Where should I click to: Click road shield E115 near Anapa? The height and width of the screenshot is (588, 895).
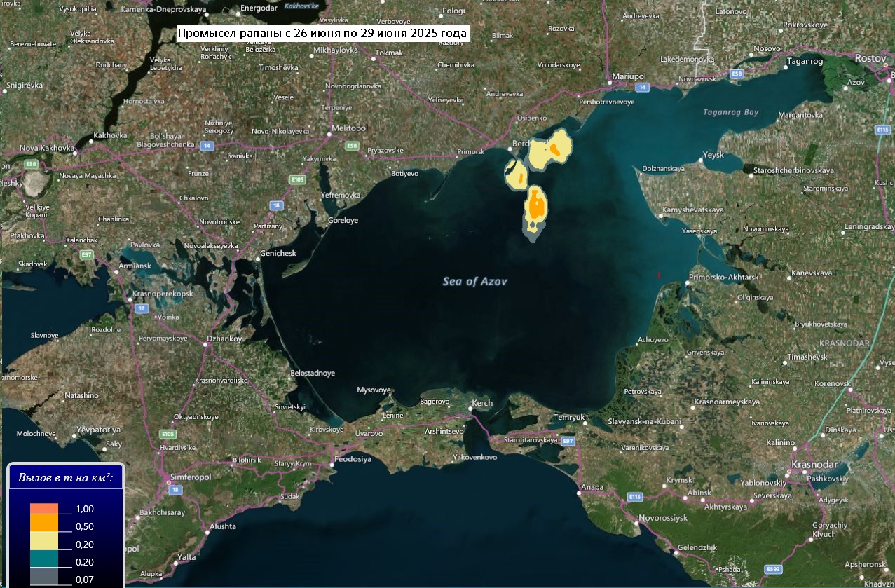(x=634, y=496)
